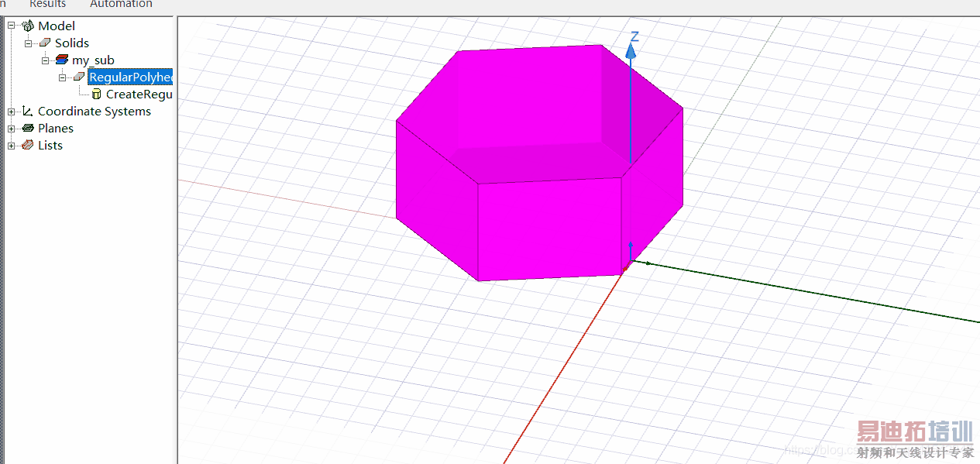Image resolution: width=980 pixels, height=464 pixels.
Task: Click the my_sub material icon
Action: coord(62,60)
